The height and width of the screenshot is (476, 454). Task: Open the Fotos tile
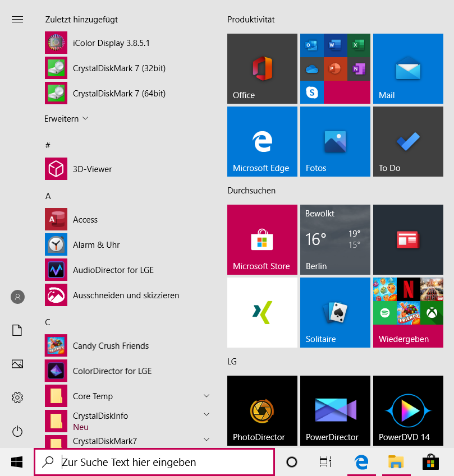coord(335,141)
